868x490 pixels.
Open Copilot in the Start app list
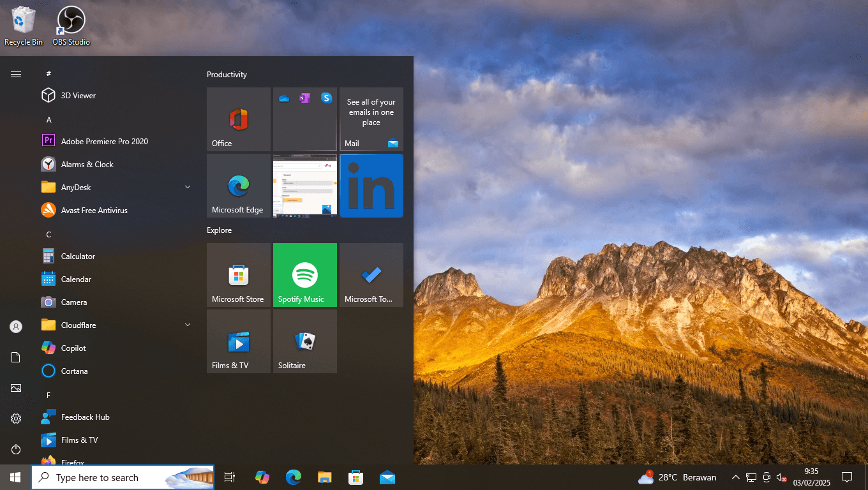[115, 348]
